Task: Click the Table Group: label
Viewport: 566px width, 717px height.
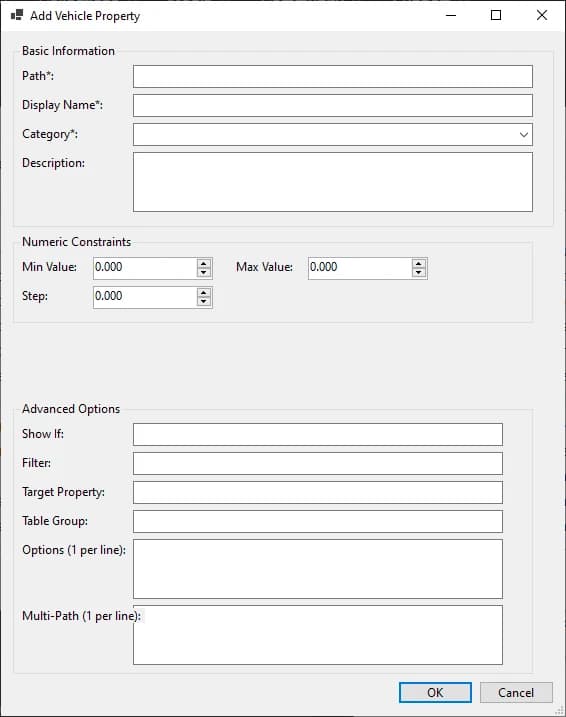Action: [55, 521]
